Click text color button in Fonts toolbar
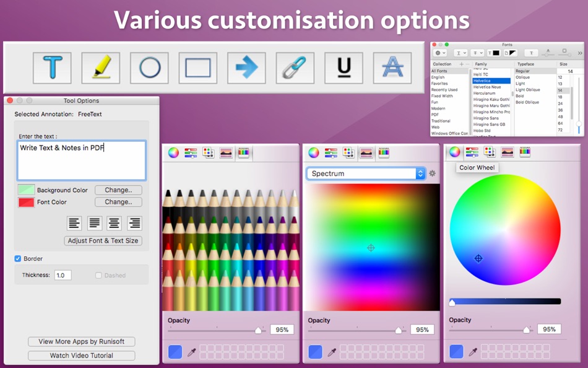 pyautogui.click(x=493, y=53)
